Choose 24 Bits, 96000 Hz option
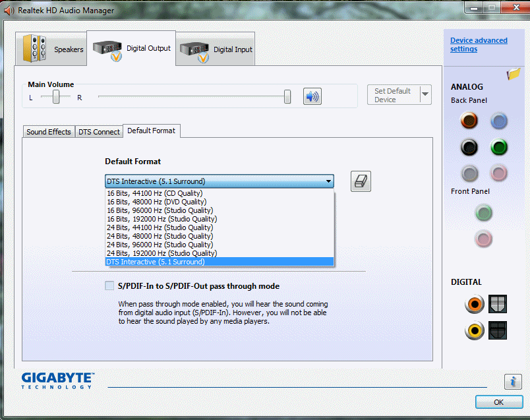 pyautogui.click(x=220, y=245)
